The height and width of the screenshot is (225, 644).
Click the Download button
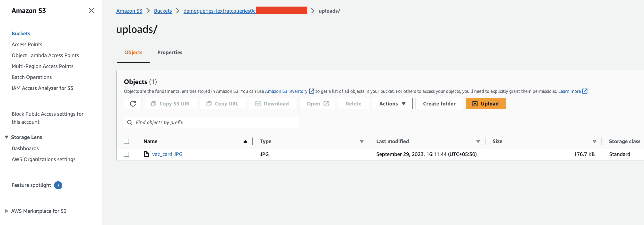pyautogui.click(x=272, y=104)
